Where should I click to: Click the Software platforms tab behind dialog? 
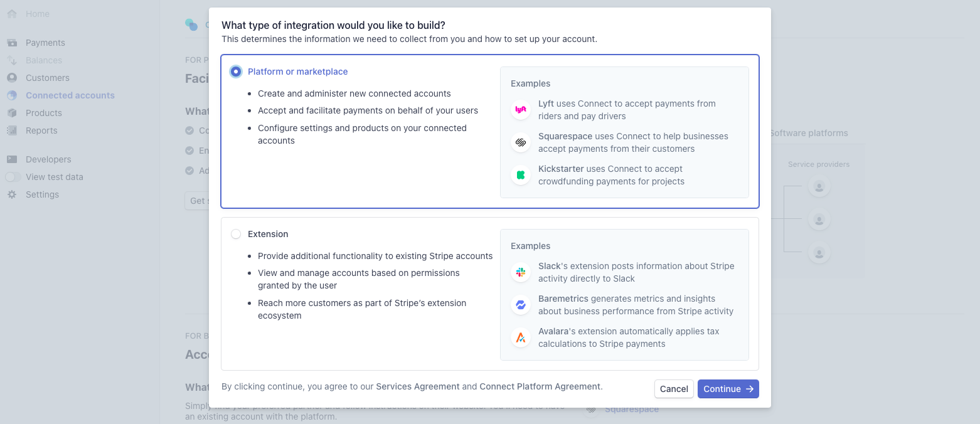tap(809, 133)
